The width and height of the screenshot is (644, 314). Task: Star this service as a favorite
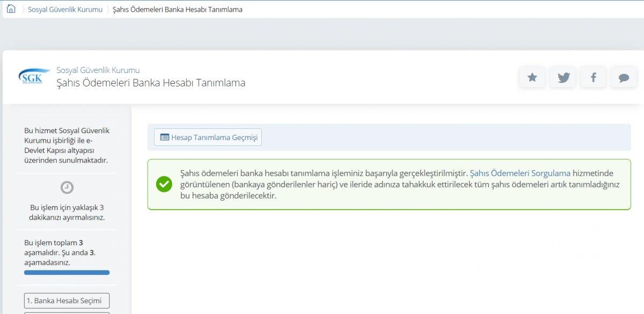[x=531, y=77]
